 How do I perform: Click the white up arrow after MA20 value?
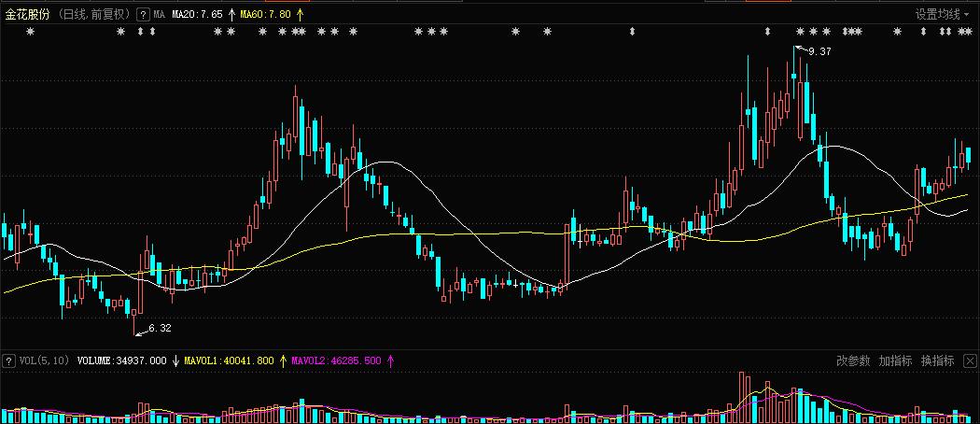coord(231,14)
